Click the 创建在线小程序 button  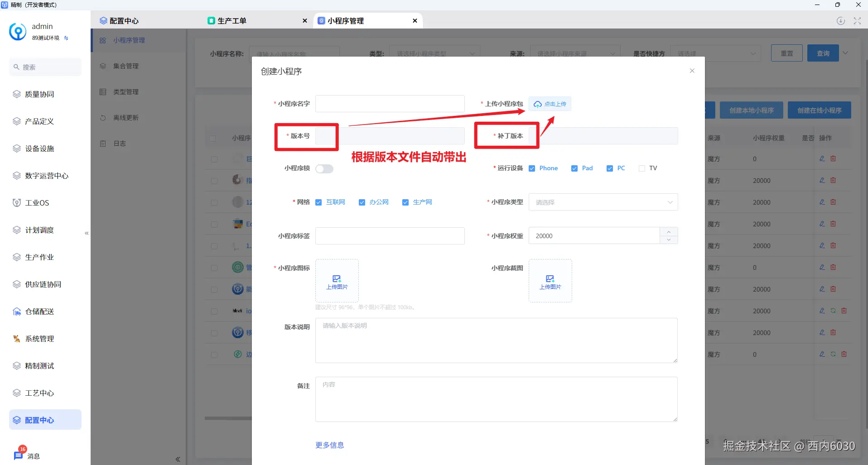tap(819, 110)
